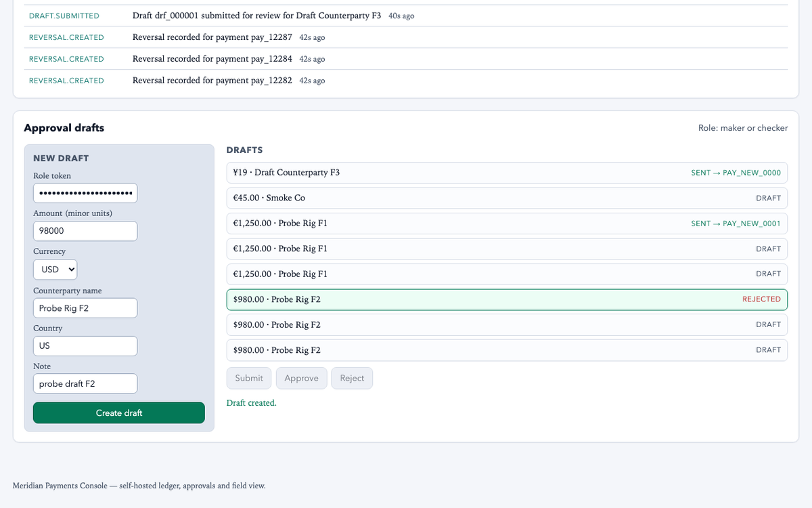Focus the Role token password field
812x508 pixels.
pyautogui.click(x=85, y=193)
